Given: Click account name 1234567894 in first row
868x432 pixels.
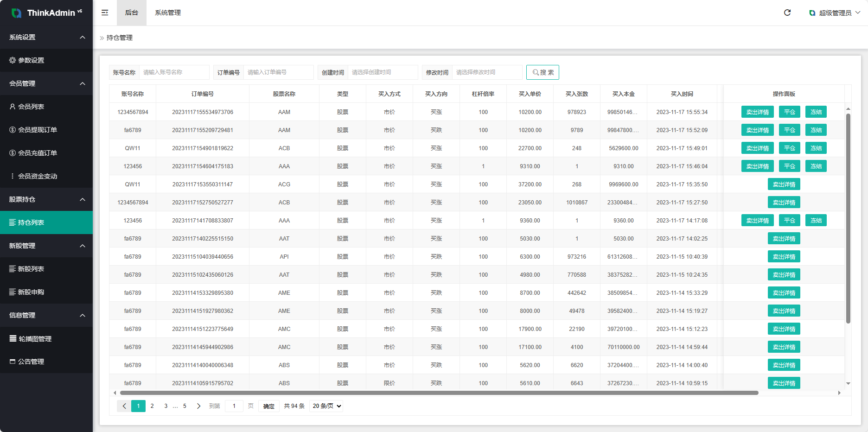Looking at the screenshot, I should tap(133, 112).
